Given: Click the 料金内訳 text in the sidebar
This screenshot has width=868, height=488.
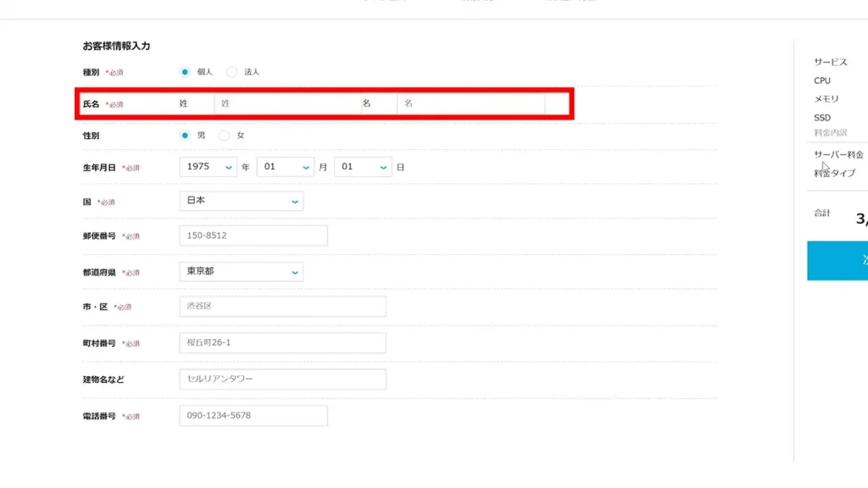Looking at the screenshot, I should pos(830,133).
